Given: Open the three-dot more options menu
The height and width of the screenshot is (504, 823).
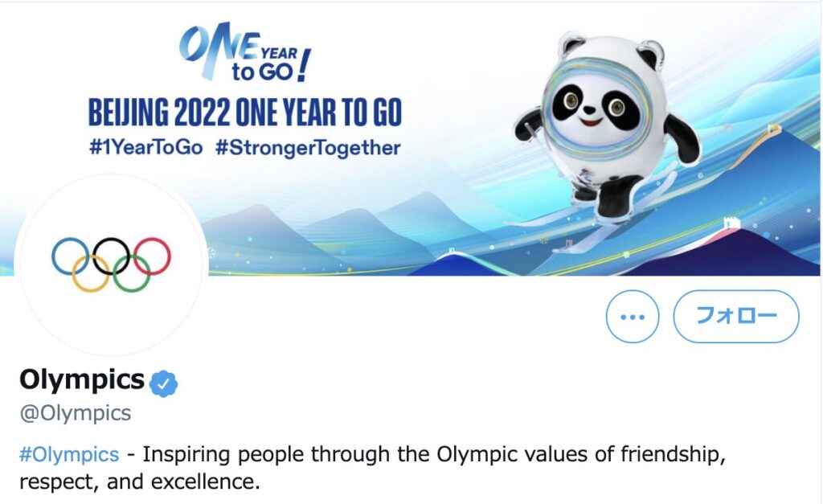Looking at the screenshot, I should tap(632, 317).
